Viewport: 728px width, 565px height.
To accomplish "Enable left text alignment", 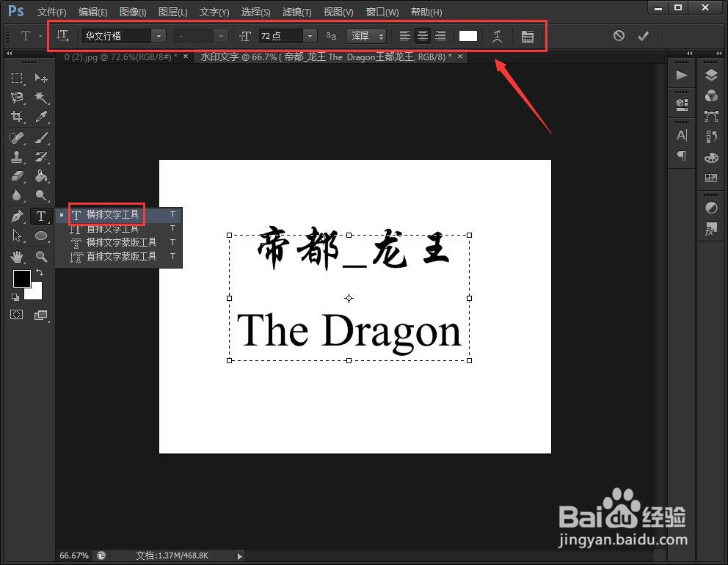I will pos(404,36).
